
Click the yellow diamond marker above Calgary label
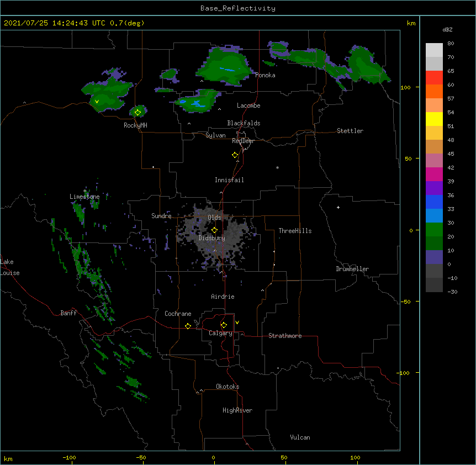224,325
